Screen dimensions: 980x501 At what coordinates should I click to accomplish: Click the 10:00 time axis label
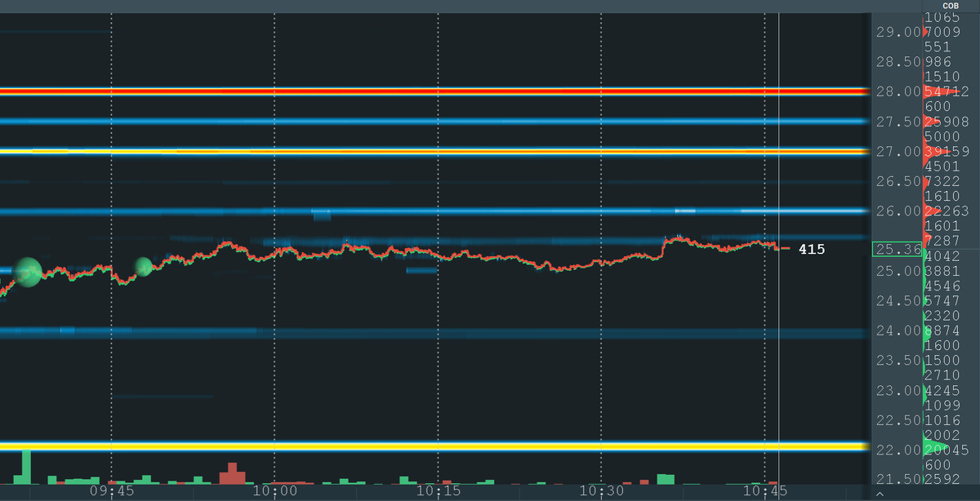coord(275,492)
